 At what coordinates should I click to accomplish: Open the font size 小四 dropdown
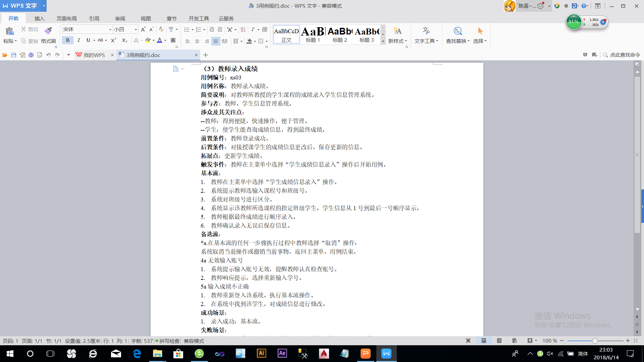136,29
